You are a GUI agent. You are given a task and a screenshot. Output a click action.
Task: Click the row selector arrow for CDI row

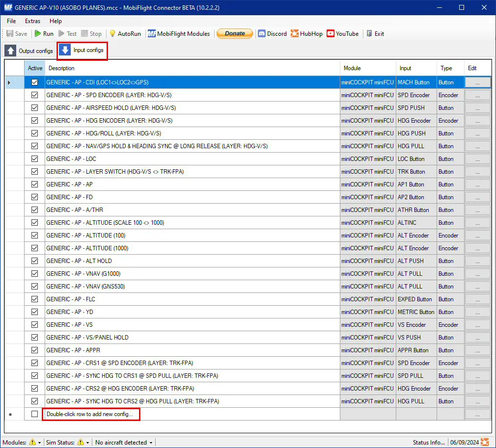[x=9, y=82]
